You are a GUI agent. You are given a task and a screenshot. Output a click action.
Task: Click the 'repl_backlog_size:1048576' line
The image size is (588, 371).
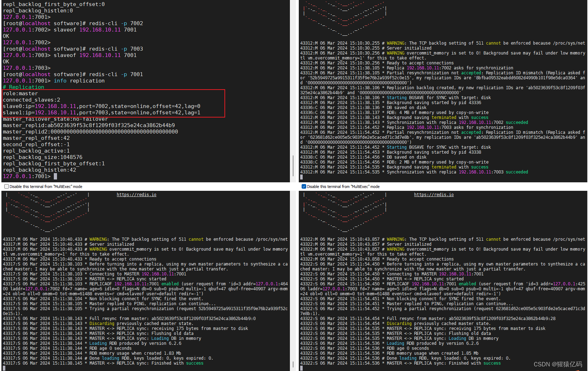click(x=43, y=157)
